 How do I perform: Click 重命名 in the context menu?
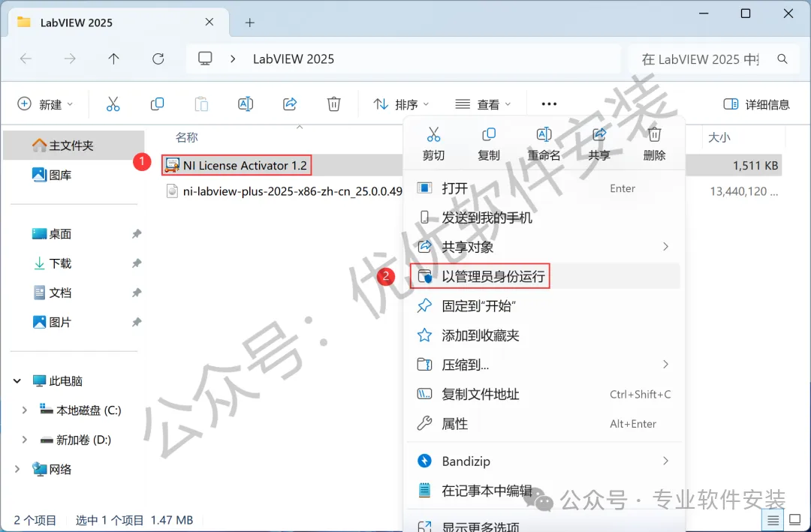point(544,144)
